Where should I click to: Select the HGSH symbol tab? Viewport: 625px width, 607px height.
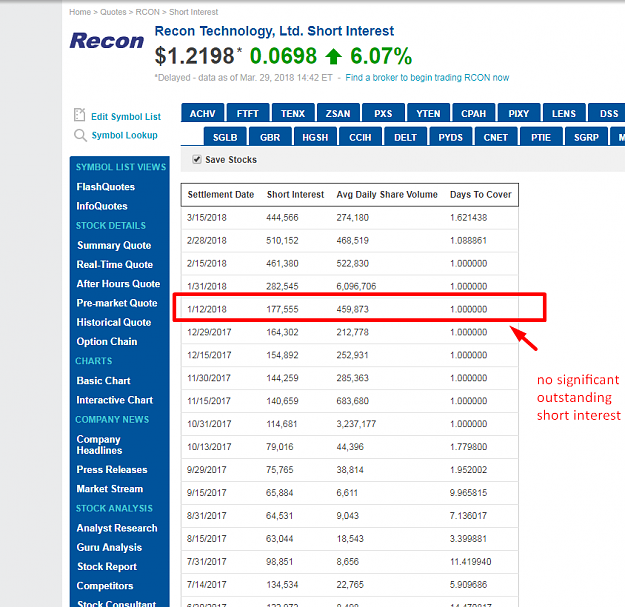pos(315,137)
